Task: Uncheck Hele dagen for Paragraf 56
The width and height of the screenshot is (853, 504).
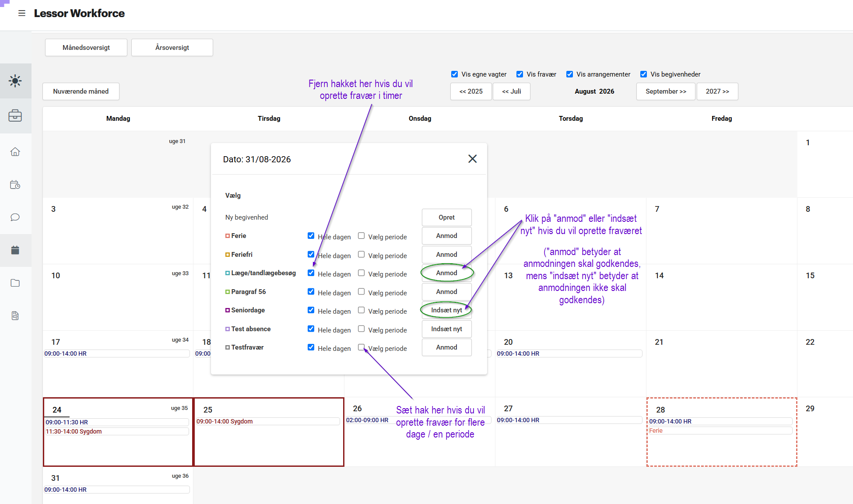Action: pyautogui.click(x=311, y=291)
